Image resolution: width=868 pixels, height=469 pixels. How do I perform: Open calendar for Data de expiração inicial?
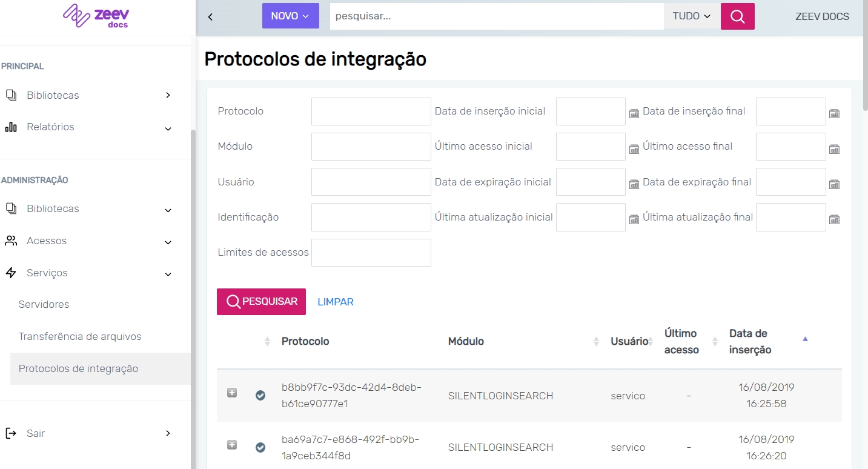(x=634, y=184)
